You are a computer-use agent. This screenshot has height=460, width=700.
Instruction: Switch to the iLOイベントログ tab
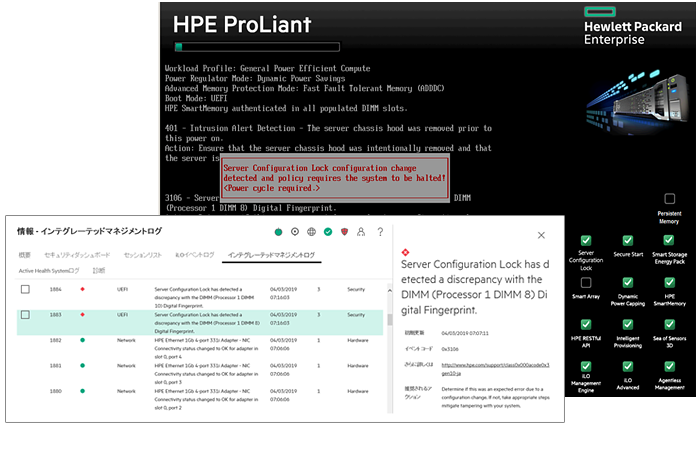195,255
